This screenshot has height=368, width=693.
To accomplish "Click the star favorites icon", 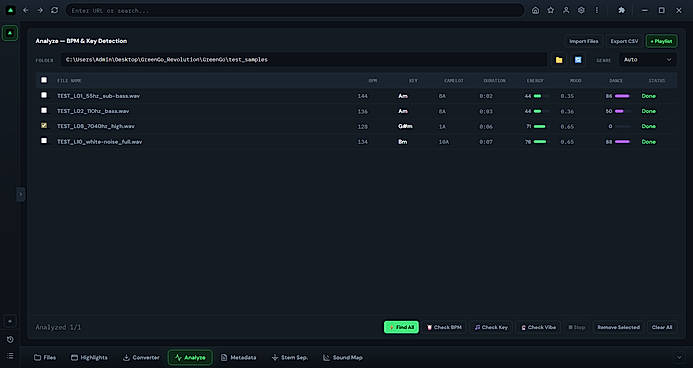I will point(551,10).
